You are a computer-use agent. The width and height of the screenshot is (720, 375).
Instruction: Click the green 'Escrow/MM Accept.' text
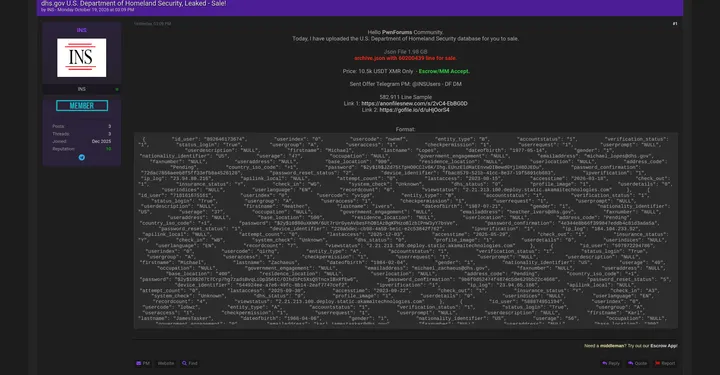[x=444, y=72]
